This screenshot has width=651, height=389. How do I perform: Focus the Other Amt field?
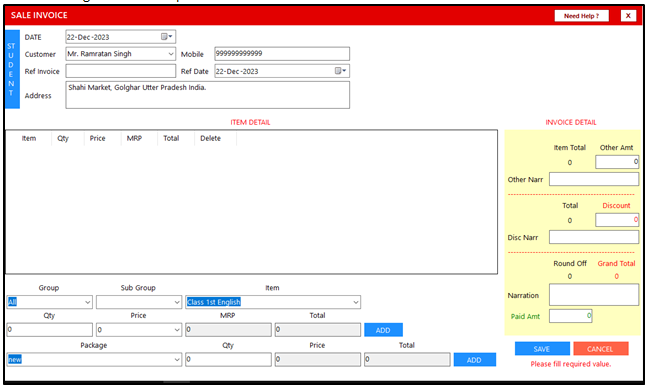click(x=617, y=162)
